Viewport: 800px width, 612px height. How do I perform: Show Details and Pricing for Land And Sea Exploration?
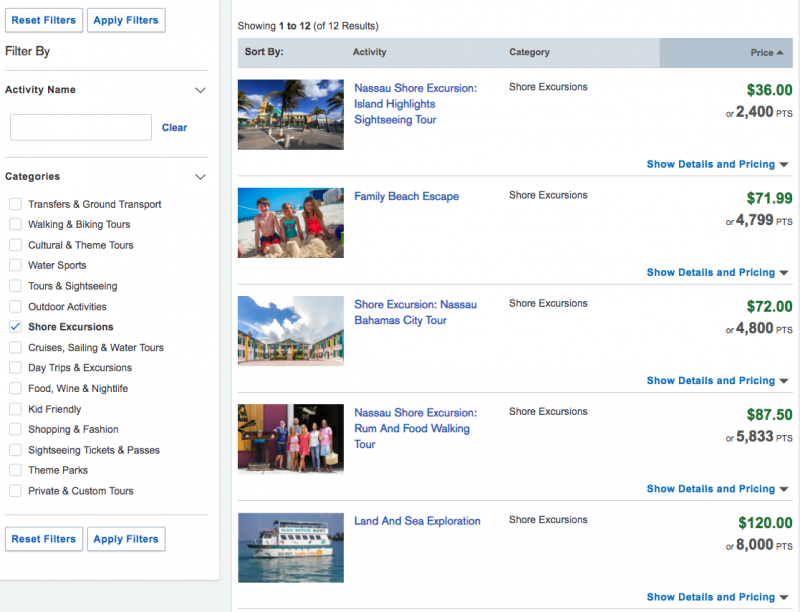(x=712, y=596)
